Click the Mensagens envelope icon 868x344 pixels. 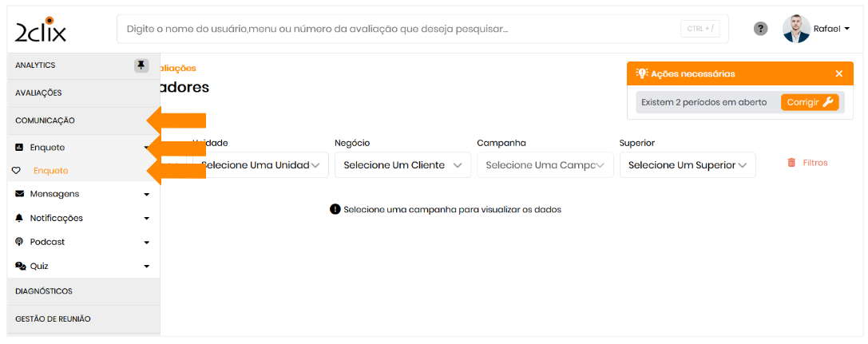[x=20, y=194]
